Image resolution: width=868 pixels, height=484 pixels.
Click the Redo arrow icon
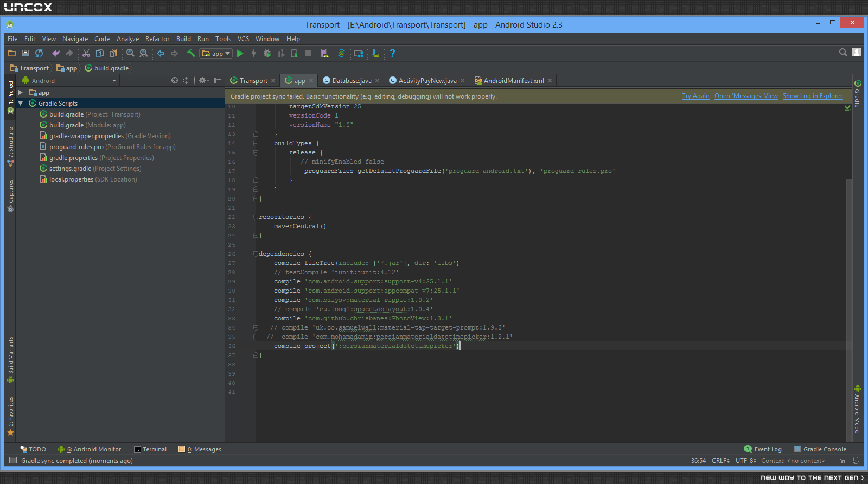point(69,53)
